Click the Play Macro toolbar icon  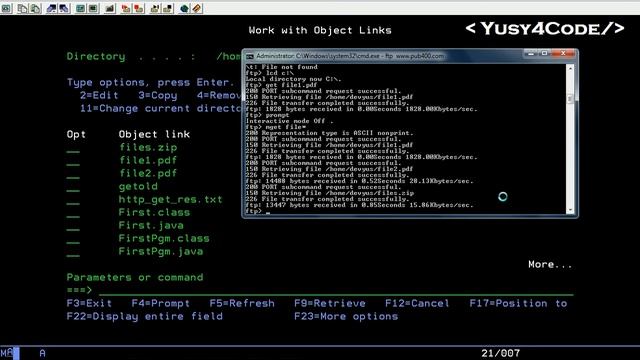pos(155,8)
